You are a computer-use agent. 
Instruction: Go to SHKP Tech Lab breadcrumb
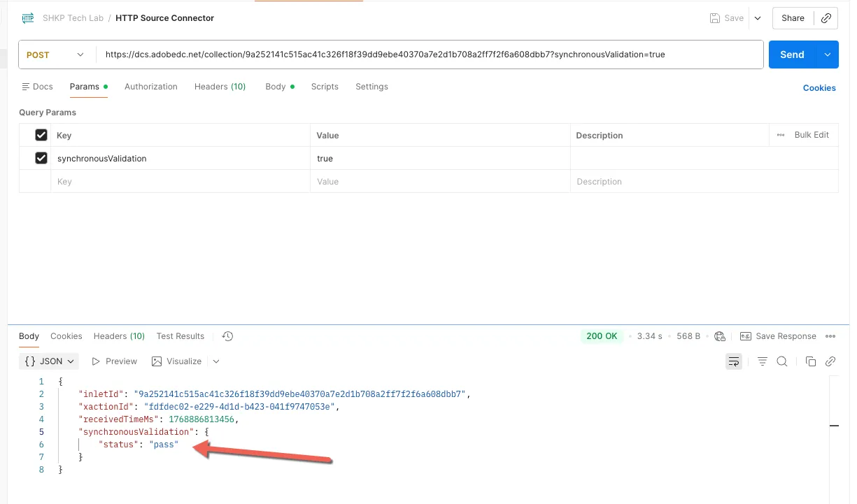point(73,18)
